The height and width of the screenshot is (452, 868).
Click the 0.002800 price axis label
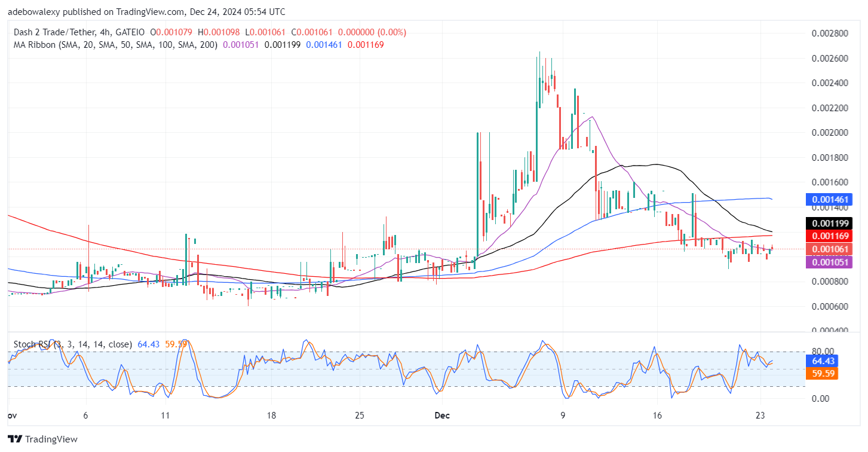click(x=831, y=33)
